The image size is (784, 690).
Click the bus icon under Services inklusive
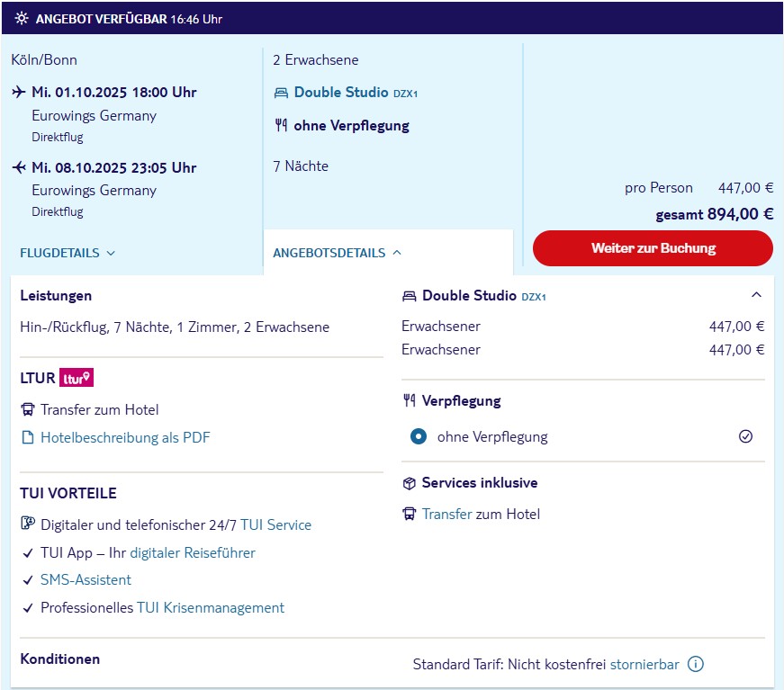coord(409,514)
